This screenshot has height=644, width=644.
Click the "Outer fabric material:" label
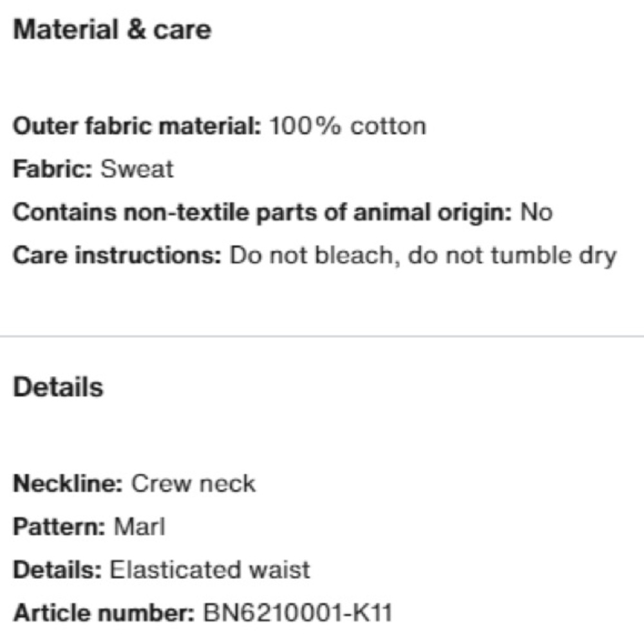pos(137,126)
